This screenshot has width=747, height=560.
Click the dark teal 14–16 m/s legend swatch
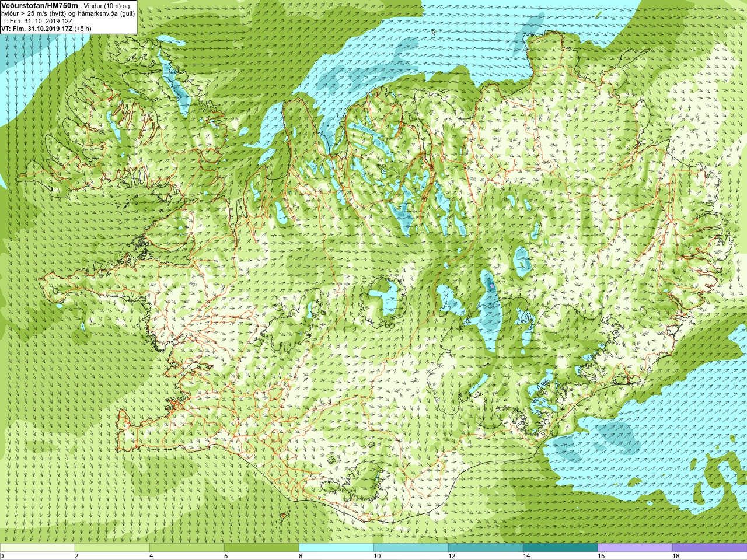tap(560, 548)
